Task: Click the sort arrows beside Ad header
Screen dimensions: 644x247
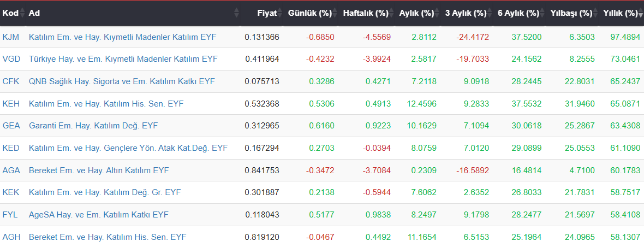Action: tap(236, 13)
